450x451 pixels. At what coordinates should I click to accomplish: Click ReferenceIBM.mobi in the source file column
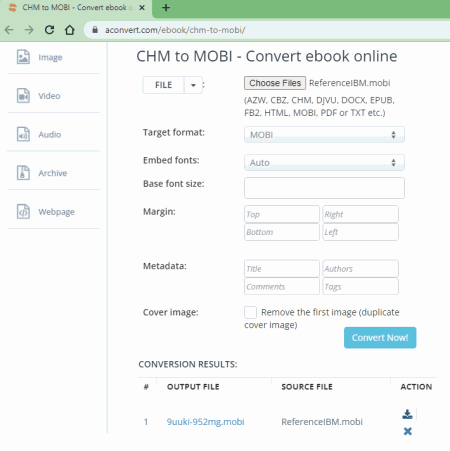[x=322, y=422]
